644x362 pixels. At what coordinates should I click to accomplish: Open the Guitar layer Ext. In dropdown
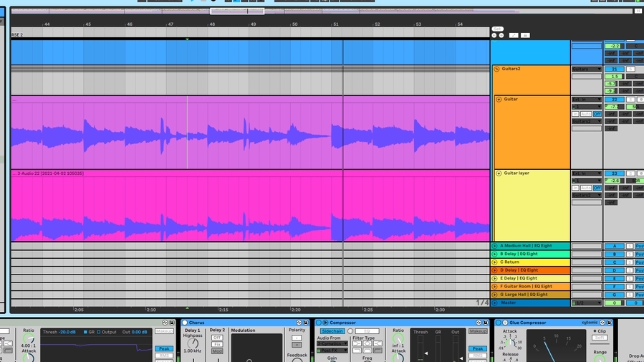point(587,173)
